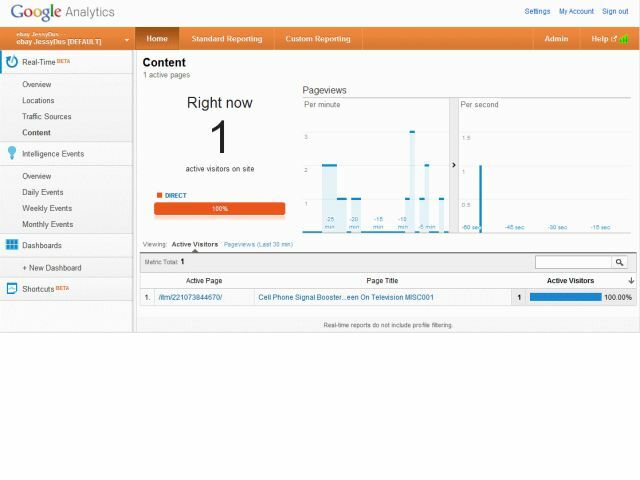
Task: Click the green bars icon beside Help
Action: pyautogui.click(x=624, y=39)
